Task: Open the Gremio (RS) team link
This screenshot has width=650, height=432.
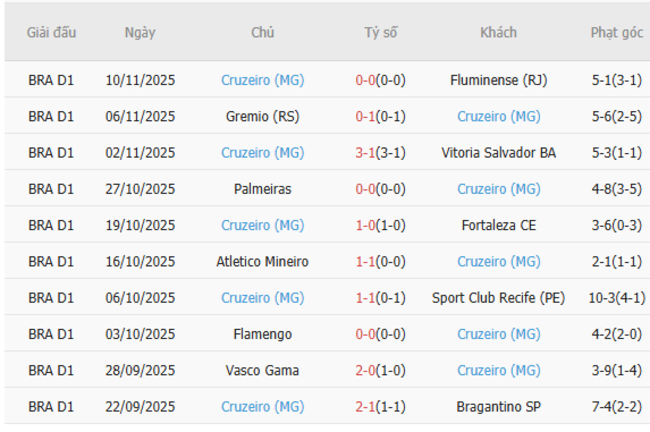Action: (262, 116)
